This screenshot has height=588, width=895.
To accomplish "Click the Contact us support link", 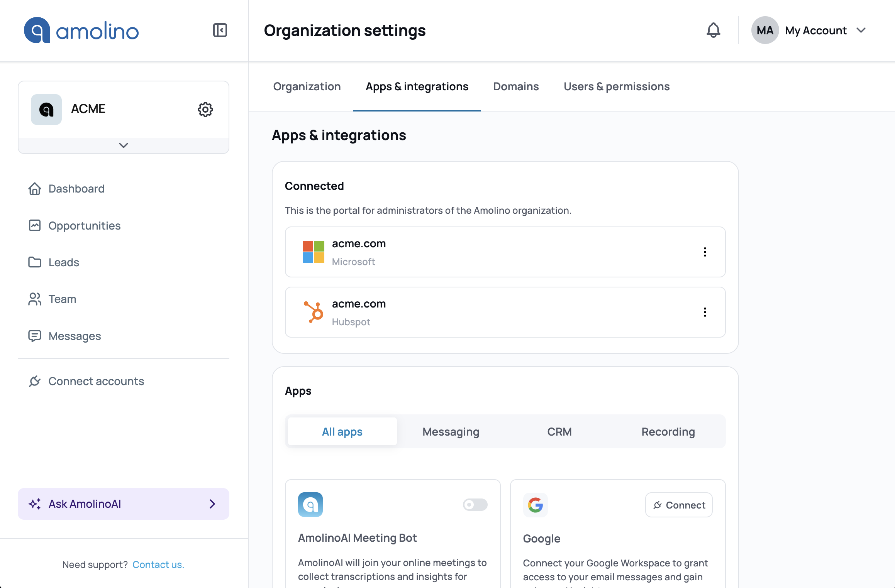I will [x=158, y=564].
